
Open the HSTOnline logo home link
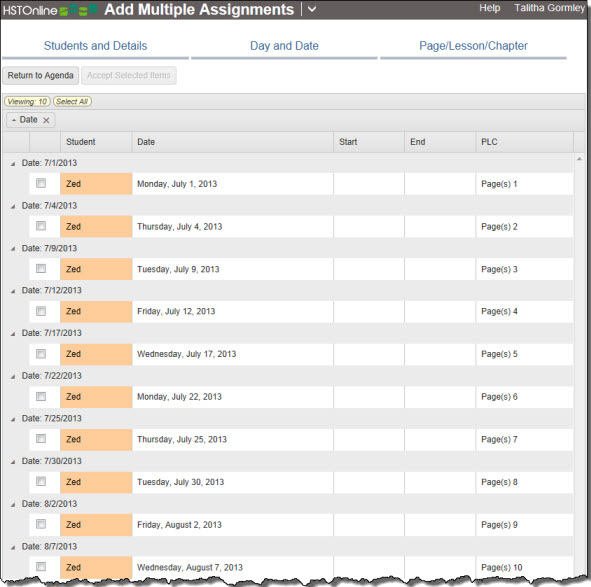[x=50, y=10]
